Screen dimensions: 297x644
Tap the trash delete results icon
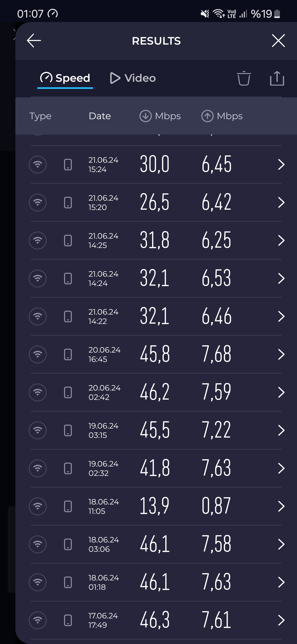coord(244,78)
